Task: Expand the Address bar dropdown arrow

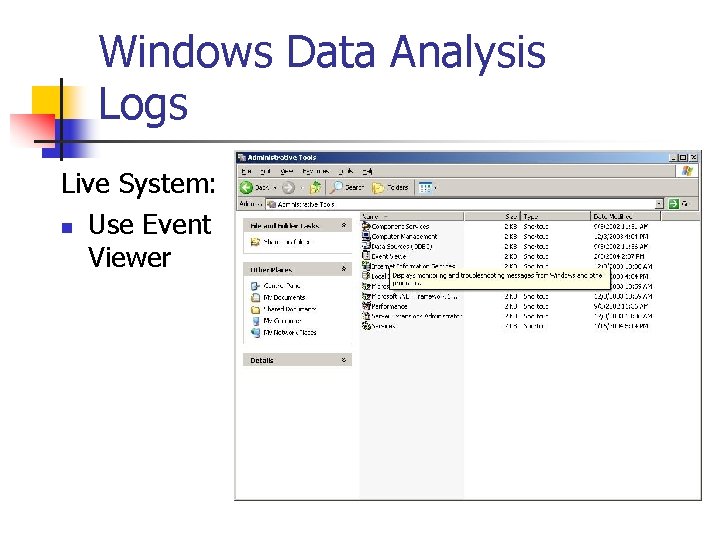Action: (659, 204)
